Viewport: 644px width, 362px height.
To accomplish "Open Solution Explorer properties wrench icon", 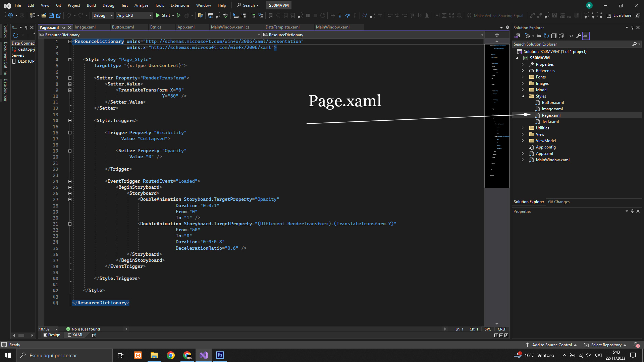I will click(x=579, y=36).
